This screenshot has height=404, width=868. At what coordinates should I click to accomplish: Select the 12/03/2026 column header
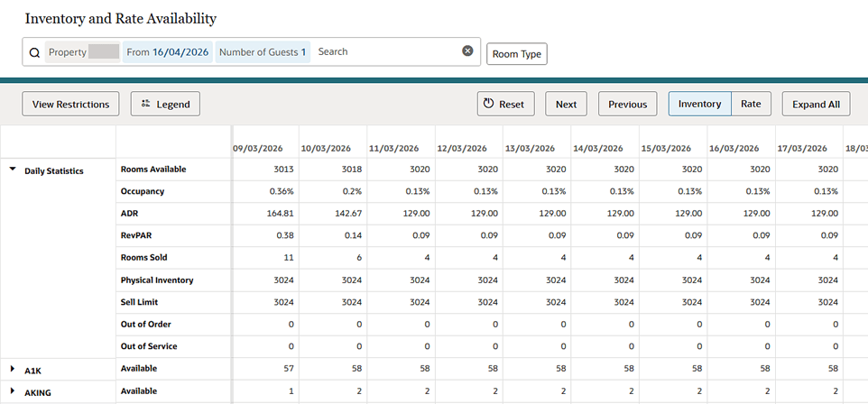462,148
